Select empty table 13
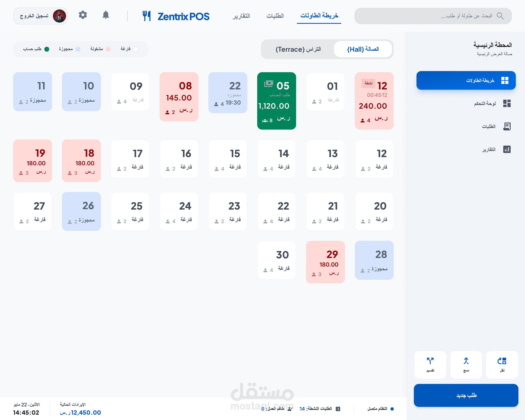 pos(325,159)
